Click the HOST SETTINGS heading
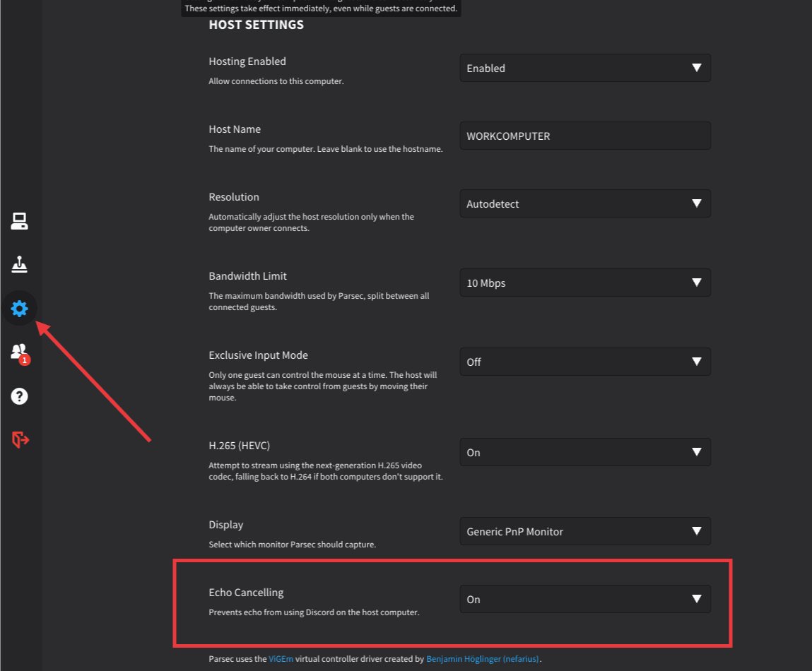Image resolution: width=812 pixels, height=671 pixels. [x=256, y=25]
